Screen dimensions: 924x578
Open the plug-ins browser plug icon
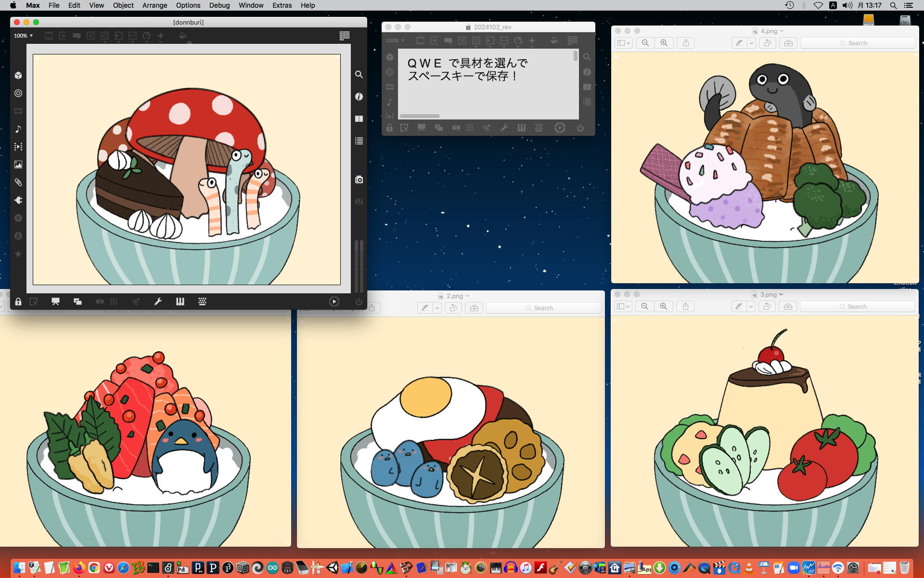[x=18, y=200]
